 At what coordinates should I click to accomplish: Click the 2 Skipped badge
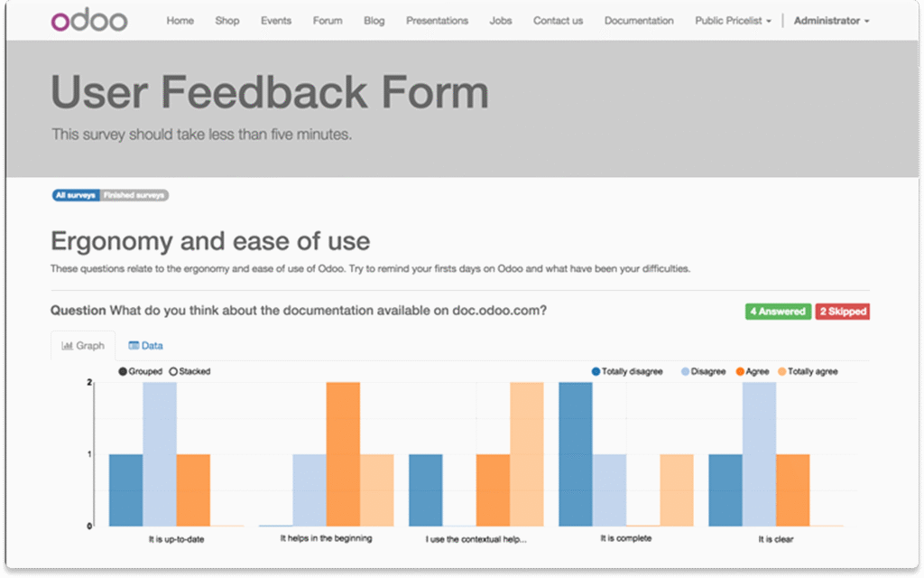843,312
